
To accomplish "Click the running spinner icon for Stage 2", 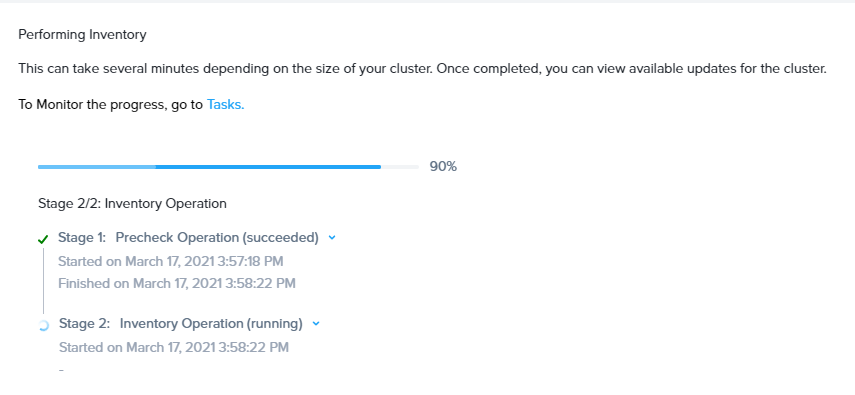I will click(x=44, y=326).
